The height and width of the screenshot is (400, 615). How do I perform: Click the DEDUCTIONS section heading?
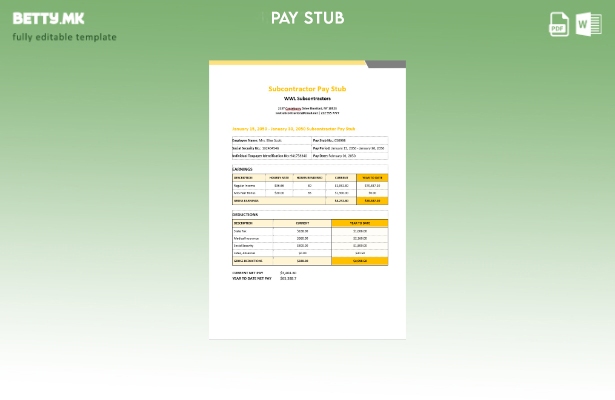coord(245,214)
